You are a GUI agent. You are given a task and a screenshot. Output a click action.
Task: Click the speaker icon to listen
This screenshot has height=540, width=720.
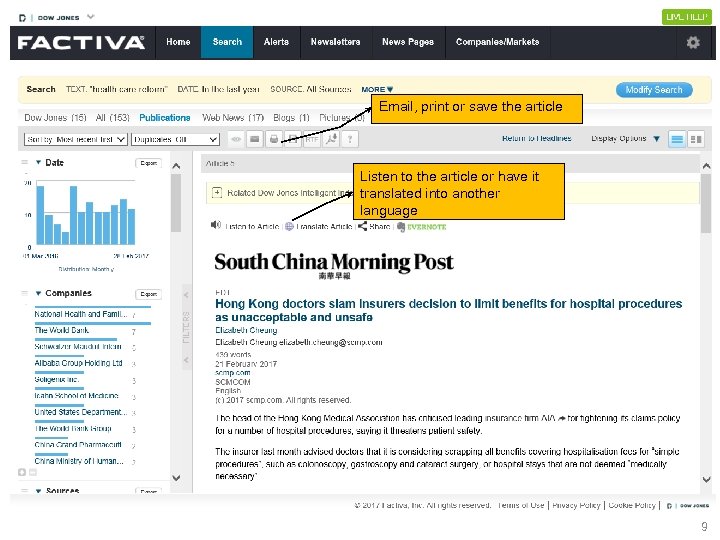point(216,225)
